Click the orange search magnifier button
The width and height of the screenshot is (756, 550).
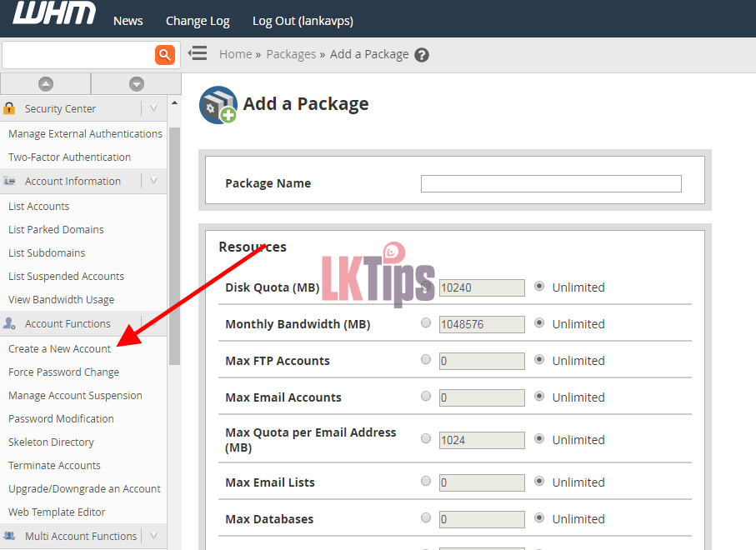(x=165, y=55)
